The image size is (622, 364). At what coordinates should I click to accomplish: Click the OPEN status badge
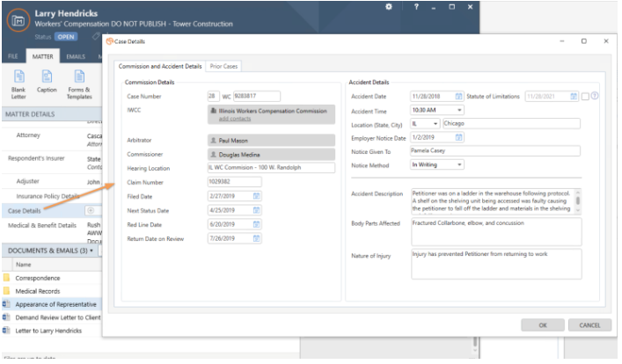pos(66,37)
